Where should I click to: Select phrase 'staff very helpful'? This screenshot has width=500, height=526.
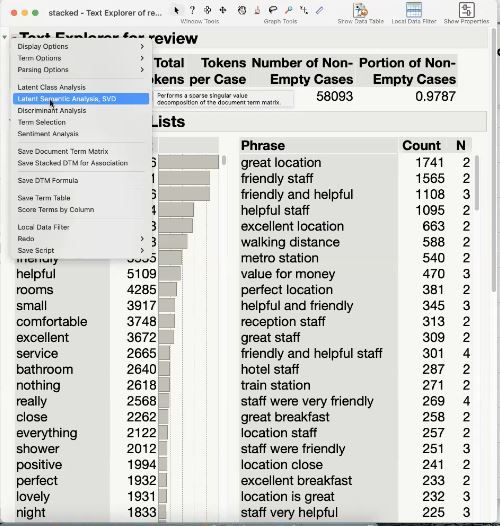[289, 513]
